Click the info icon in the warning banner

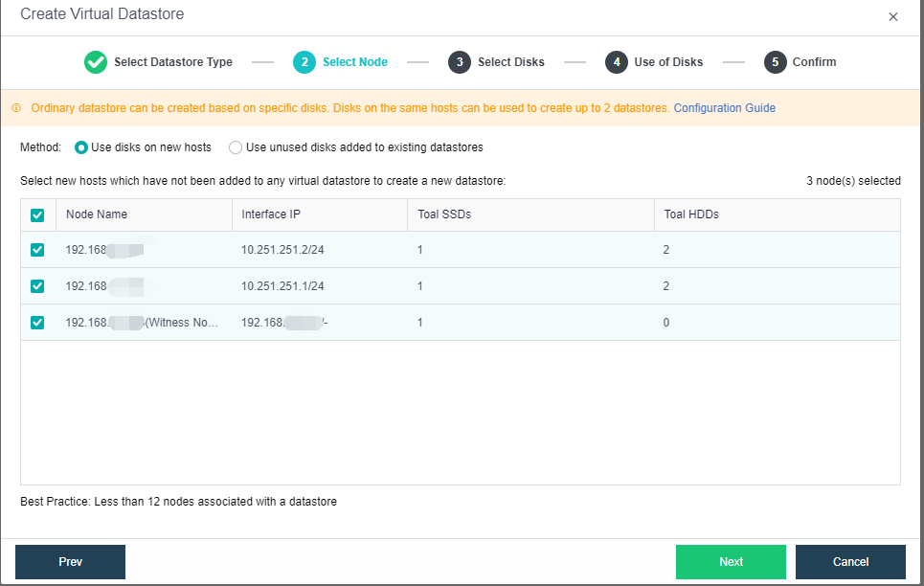tap(16, 108)
